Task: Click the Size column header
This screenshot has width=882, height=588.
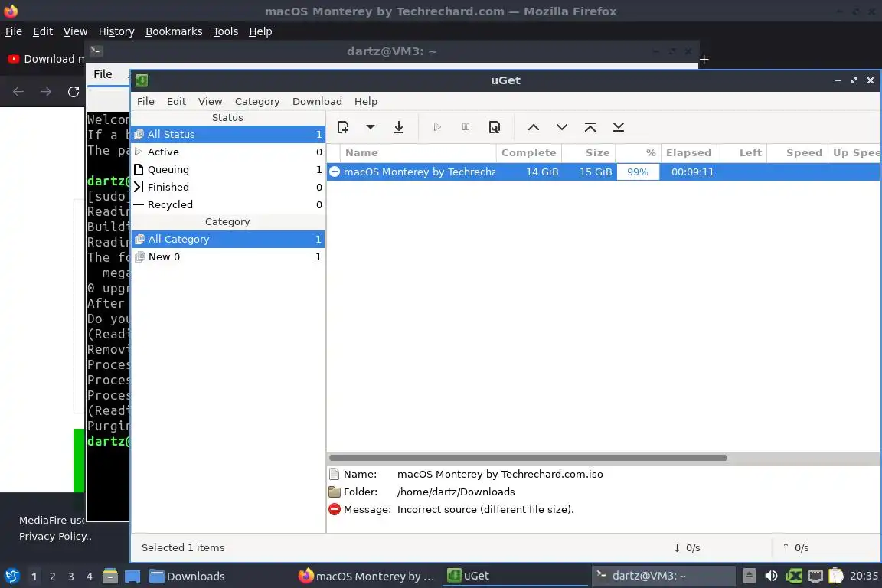Action: [589, 152]
